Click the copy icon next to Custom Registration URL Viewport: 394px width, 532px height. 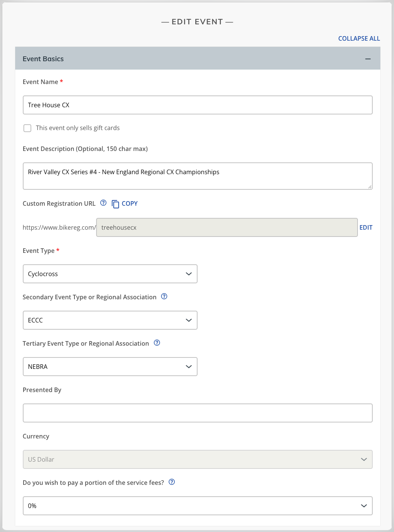point(116,204)
